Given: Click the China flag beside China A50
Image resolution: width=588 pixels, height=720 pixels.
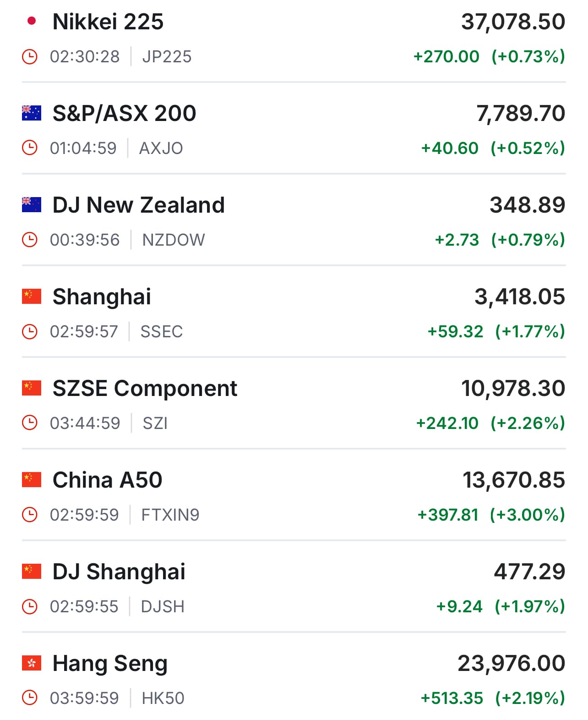Looking at the screenshot, I should coord(32,479).
